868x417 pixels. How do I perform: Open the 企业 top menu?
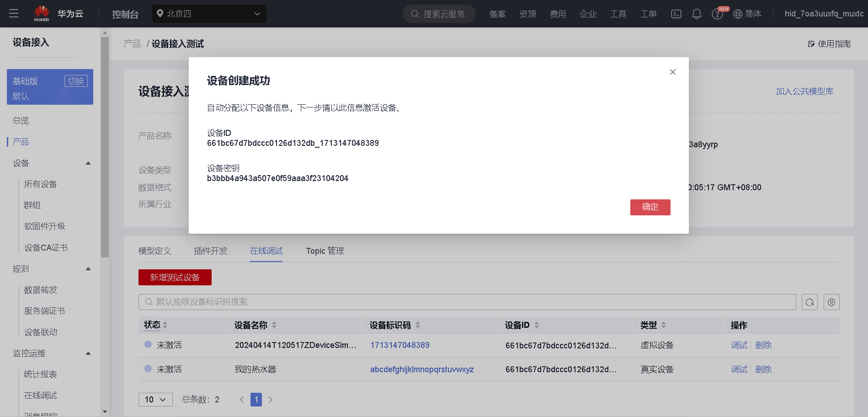coord(588,14)
